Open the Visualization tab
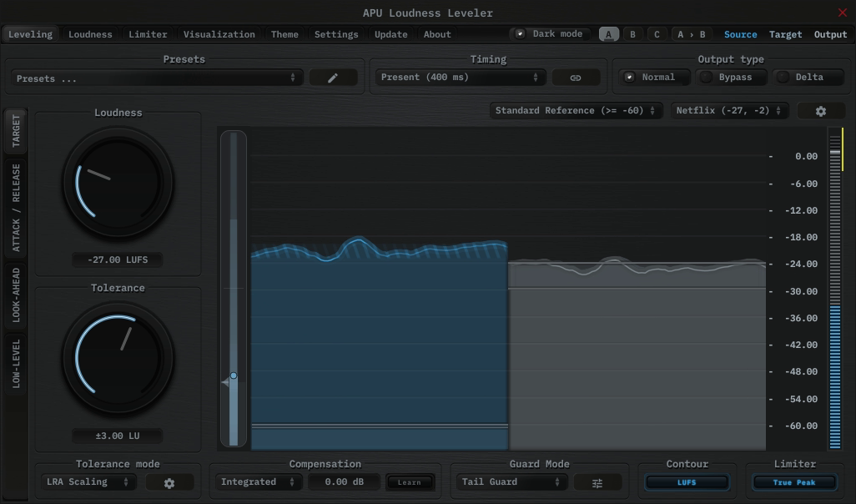Viewport: 856px width, 504px height. tap(219, 34)
